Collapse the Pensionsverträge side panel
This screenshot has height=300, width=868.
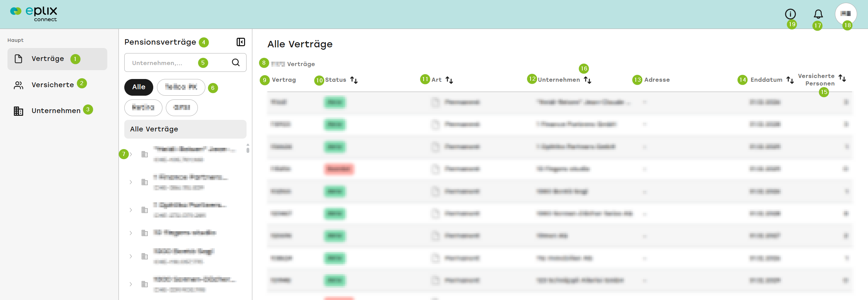coord(241,42)
